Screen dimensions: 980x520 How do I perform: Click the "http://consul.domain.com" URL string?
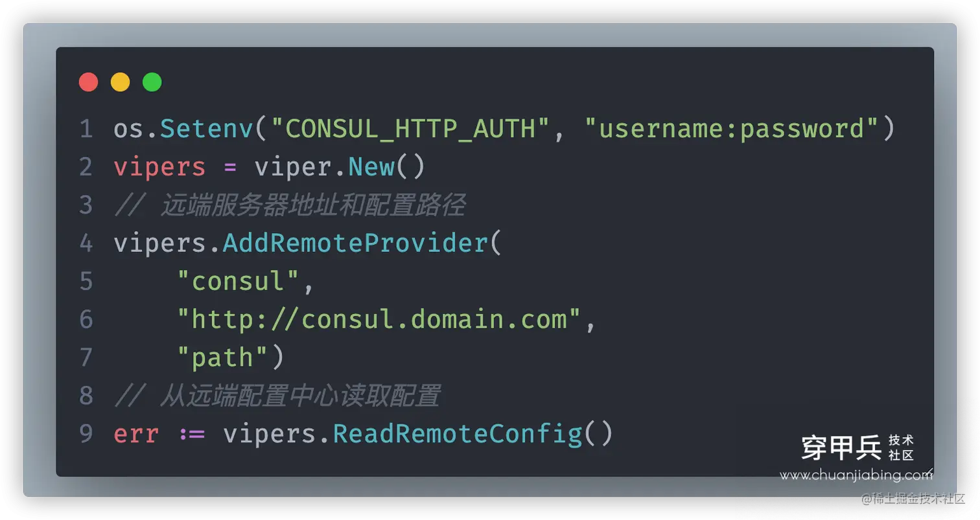pos(380,319)
